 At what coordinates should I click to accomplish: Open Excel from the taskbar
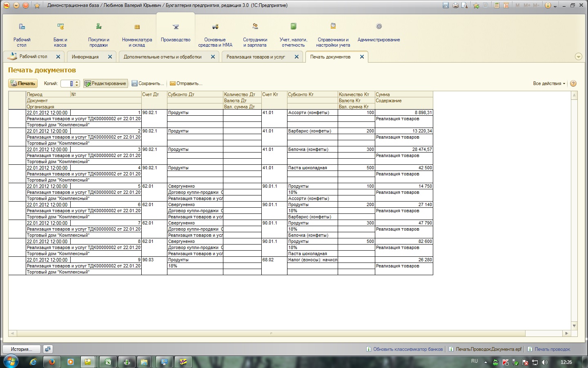point(108,362)
